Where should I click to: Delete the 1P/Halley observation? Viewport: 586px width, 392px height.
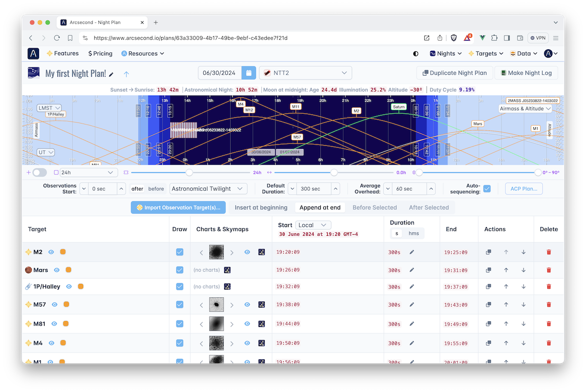pyautogui.click(x=549, y=287)
